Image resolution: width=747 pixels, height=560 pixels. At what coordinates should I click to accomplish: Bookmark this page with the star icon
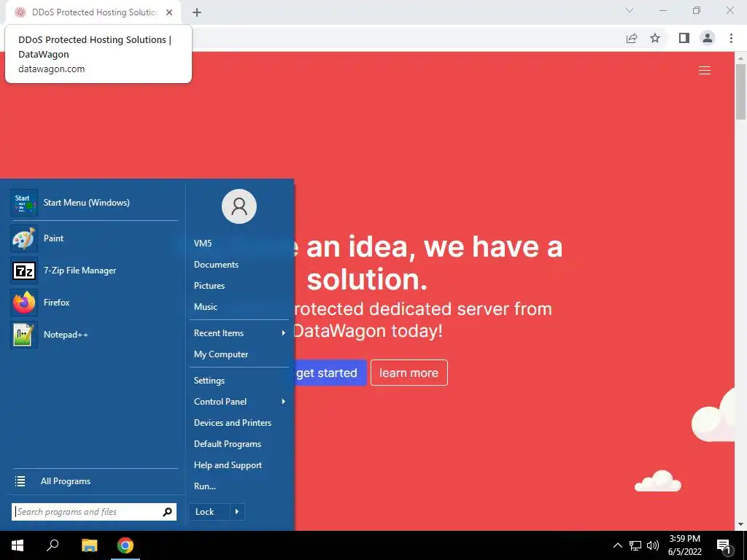[x=655, y=38]
